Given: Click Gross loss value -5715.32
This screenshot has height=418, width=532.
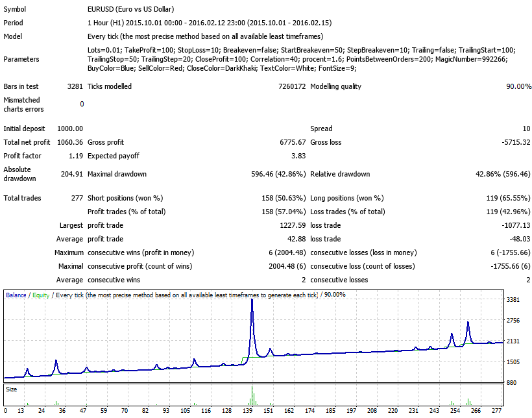Looking at the screenshot, I should tap(516, 142).
